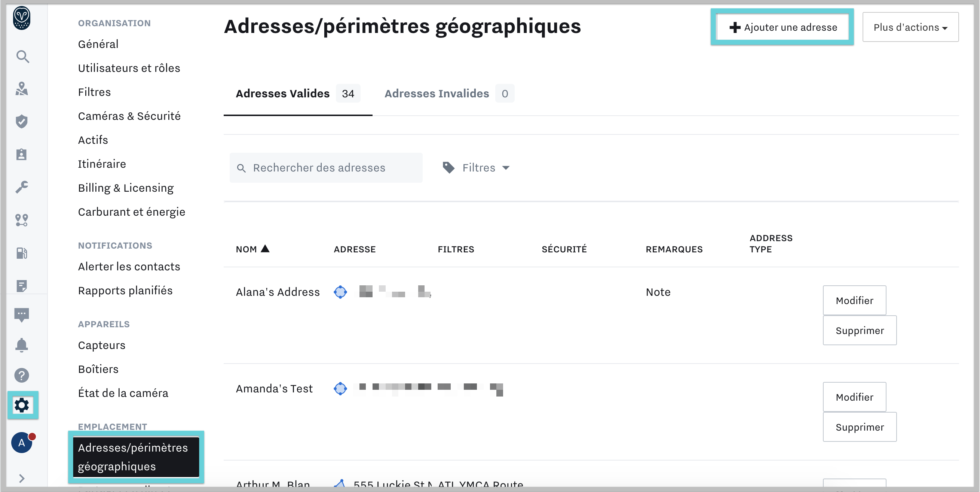Collapse the sidebar with the chevron arrow
Image resolution: width=980 pixels, height=492 pixels.
[x=22, y=479]
